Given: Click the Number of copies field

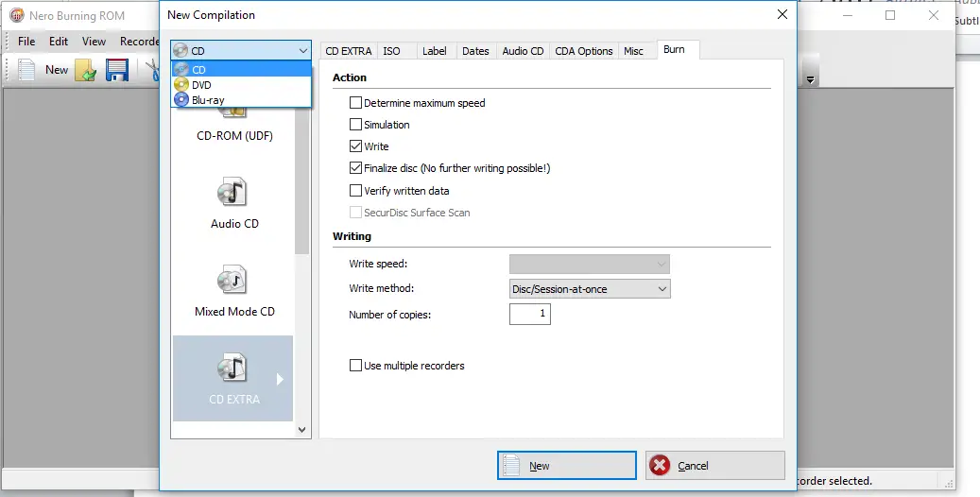Looking at the screenshot, I should (529, 314).
